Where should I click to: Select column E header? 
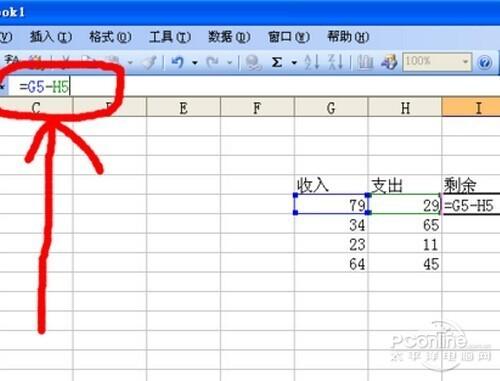[x=183, y=107]
